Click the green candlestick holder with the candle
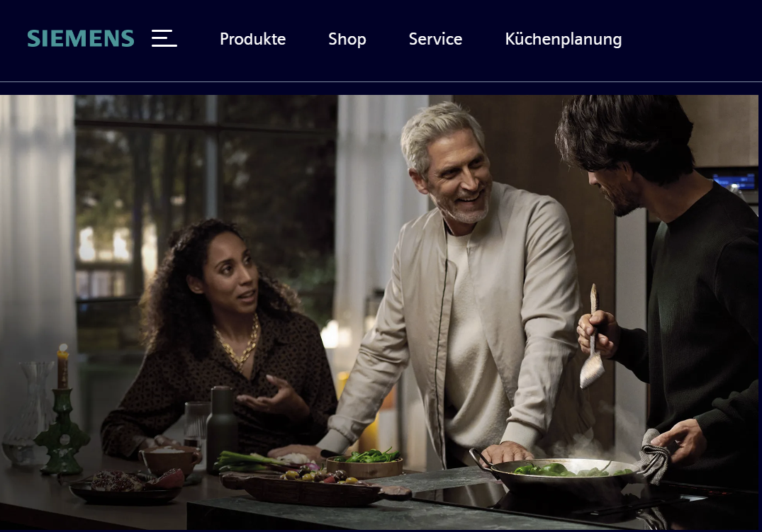Image resolution: width=762 pixels, height=532 pixels. [62, 418]
